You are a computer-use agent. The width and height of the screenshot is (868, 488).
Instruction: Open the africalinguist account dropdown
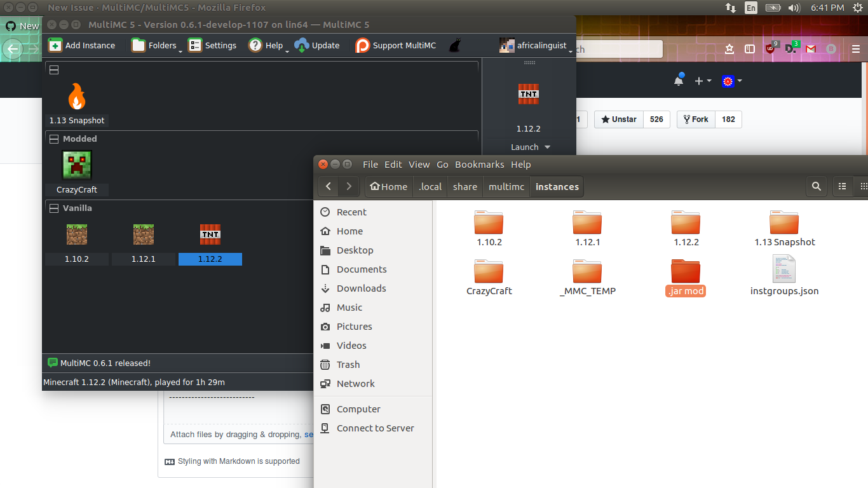(536, 45)
